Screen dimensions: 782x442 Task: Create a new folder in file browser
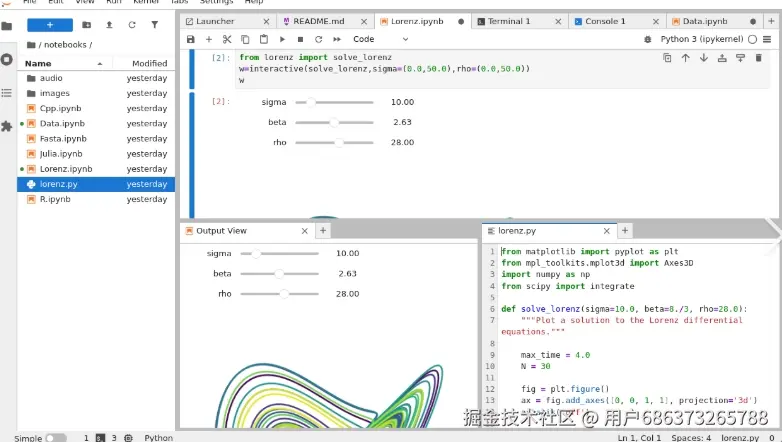tap(86, 25)
